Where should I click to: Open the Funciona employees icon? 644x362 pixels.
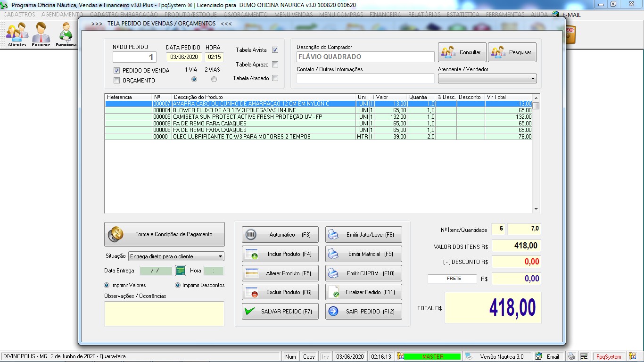point(66,33)
